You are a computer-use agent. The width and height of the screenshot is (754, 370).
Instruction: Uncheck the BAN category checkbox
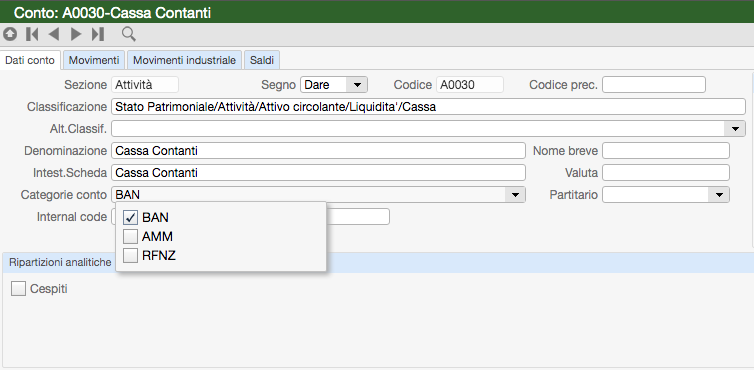(x=130, y=217)
